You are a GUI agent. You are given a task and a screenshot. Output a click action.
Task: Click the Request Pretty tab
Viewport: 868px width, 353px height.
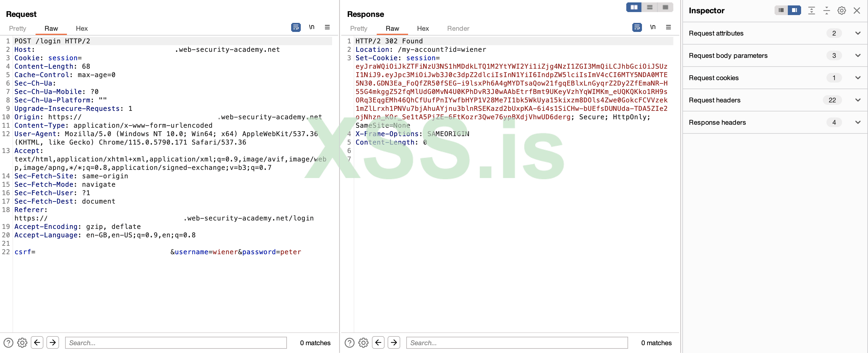17,29
